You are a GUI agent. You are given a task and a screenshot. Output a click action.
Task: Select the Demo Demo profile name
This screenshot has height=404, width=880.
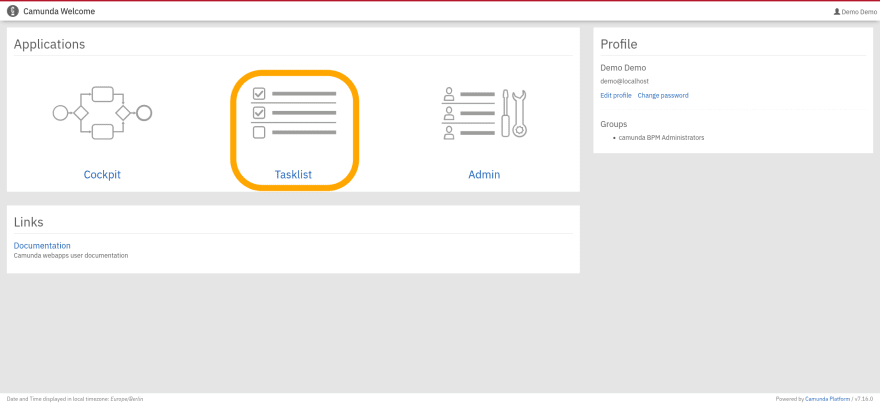[x=623, y=68]
